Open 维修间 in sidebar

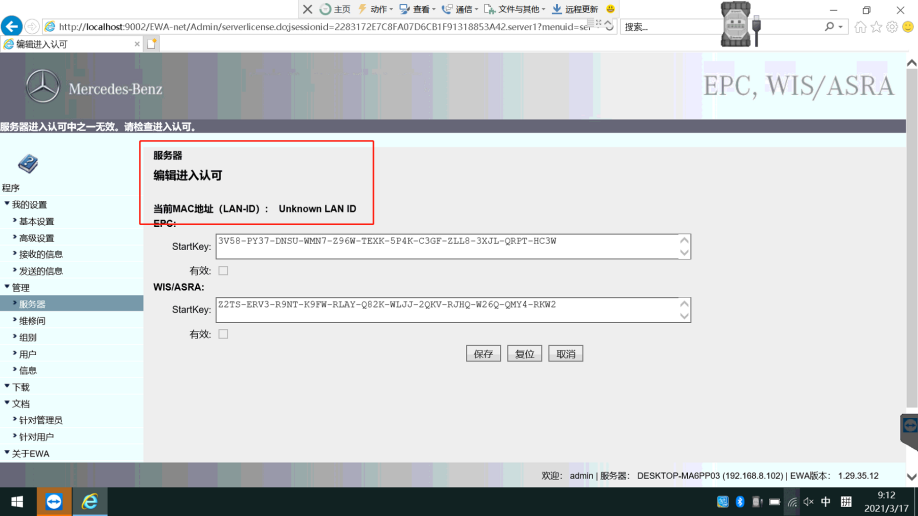(x=32, y=320)
